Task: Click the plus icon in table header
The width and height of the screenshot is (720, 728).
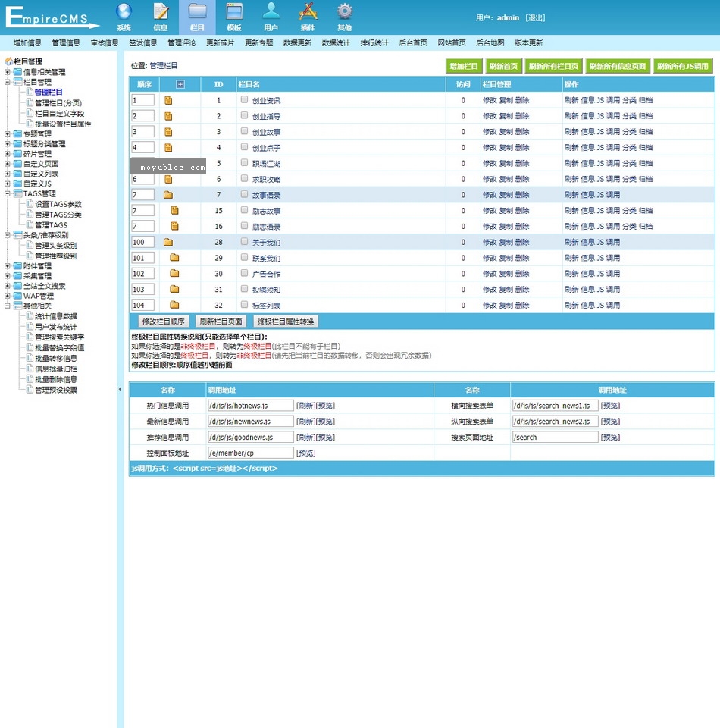Action: pos(180,84)
